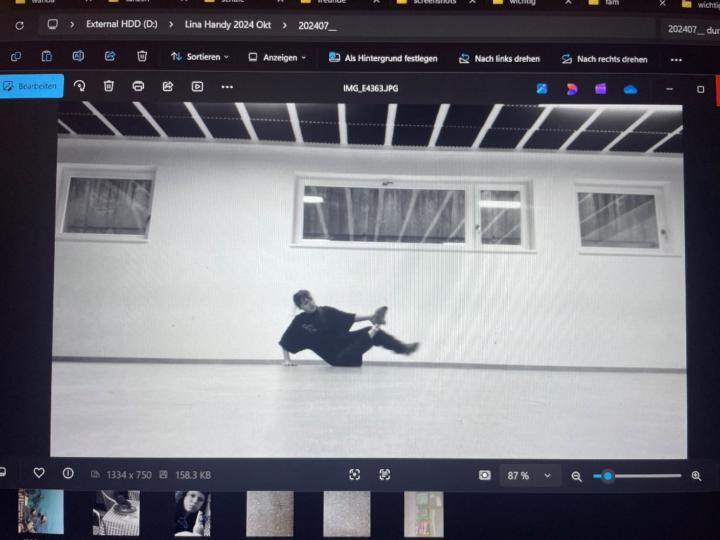Click the zoom out magnifier

(x=576, y=476)
